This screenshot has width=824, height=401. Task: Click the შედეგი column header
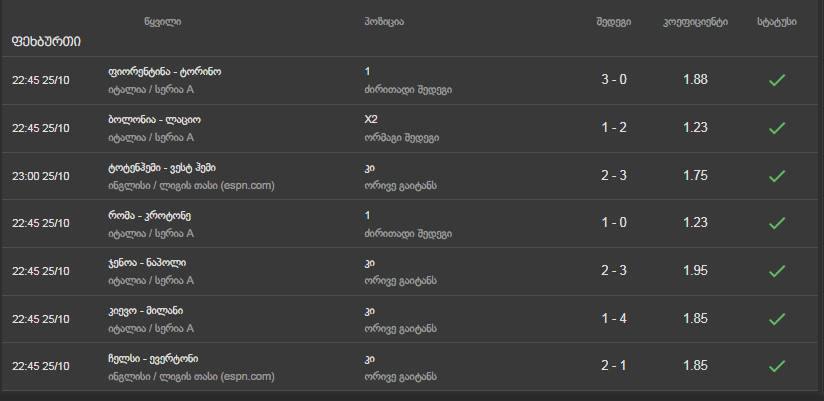tap(613, 22)
